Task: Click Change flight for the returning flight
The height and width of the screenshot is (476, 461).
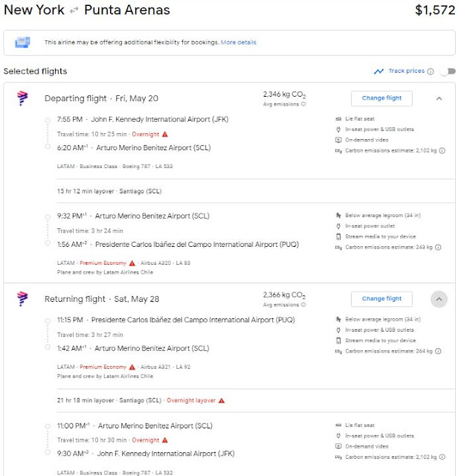Action: 381,299
